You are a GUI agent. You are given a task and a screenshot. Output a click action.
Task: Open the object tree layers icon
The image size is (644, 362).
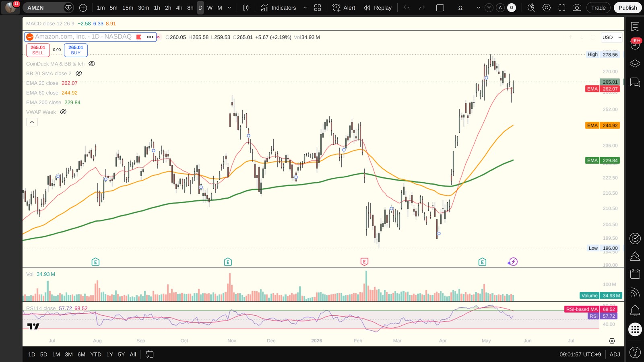[635, 64]
